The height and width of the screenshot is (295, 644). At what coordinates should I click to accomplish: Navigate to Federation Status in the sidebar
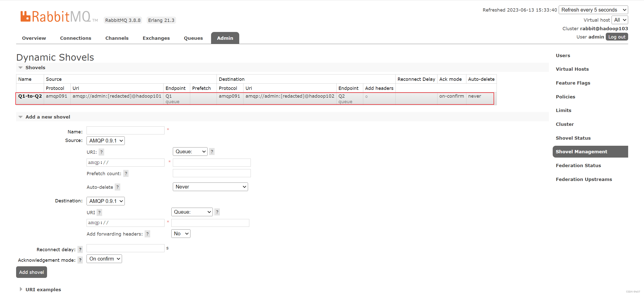point(578,165)
